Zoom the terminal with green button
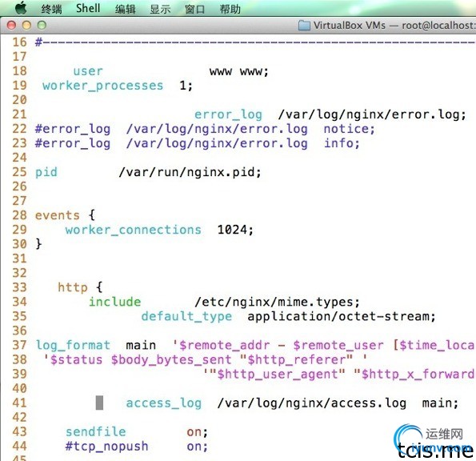This screenshot has height=461, width=476. point(42,25)
